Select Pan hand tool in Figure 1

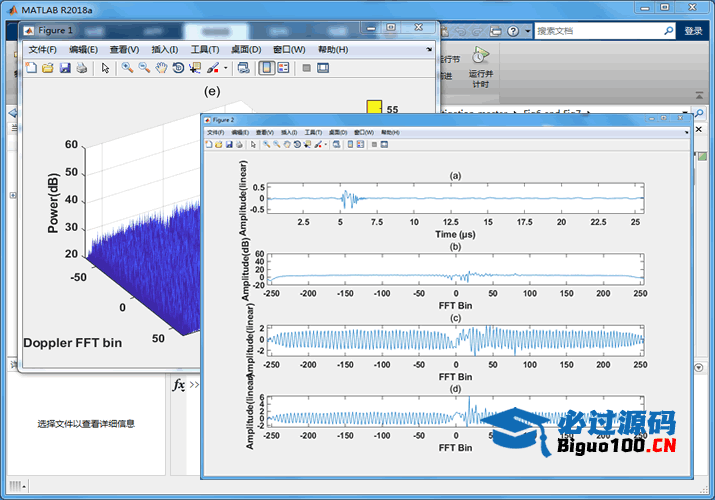pyautogui.click(x=161, y=68)
